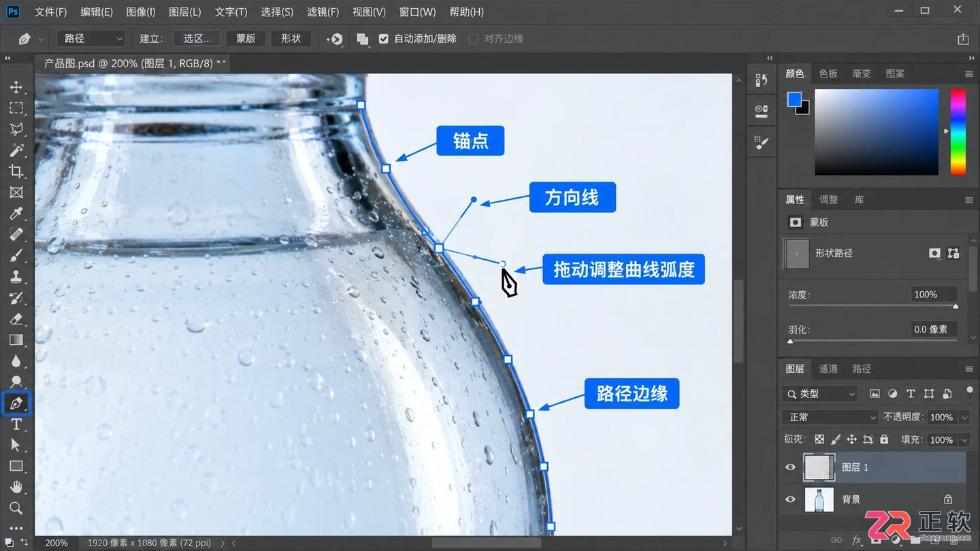Switch to the 调整 tab
This screenshot has height=551, width=980.
(x=828, y=200)
